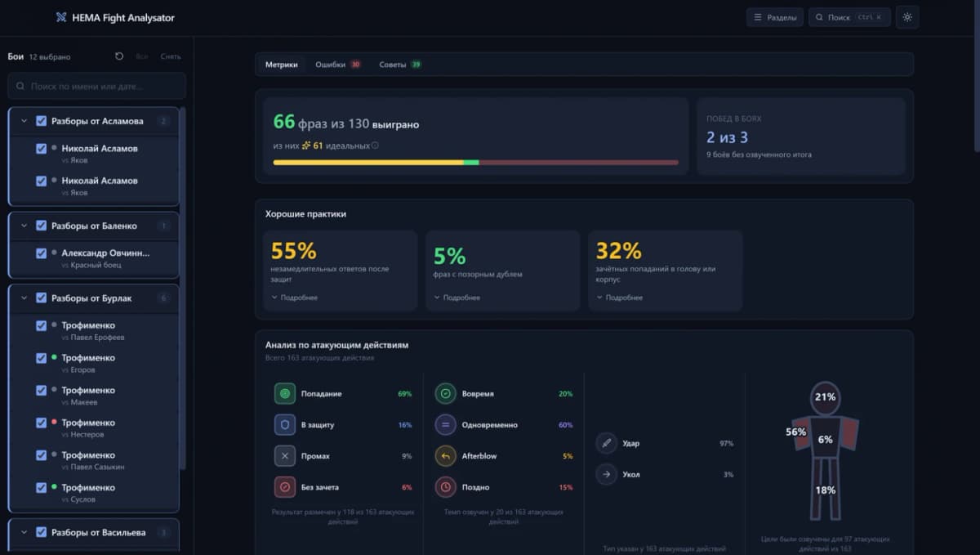Click the Удар sword icon
The image size is (980, 555).
pyautogui.click(x=606, y=443)
